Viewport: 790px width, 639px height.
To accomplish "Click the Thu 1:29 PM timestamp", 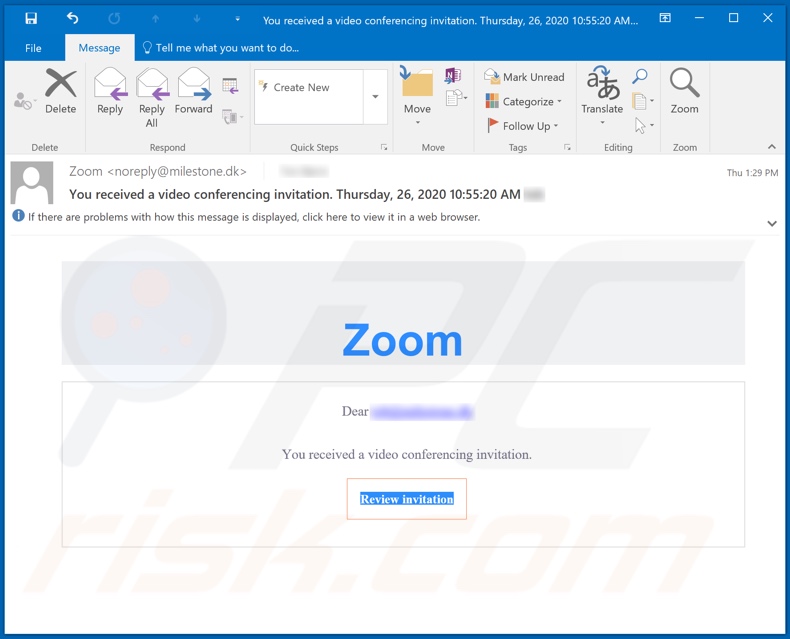I will (752, 173).
